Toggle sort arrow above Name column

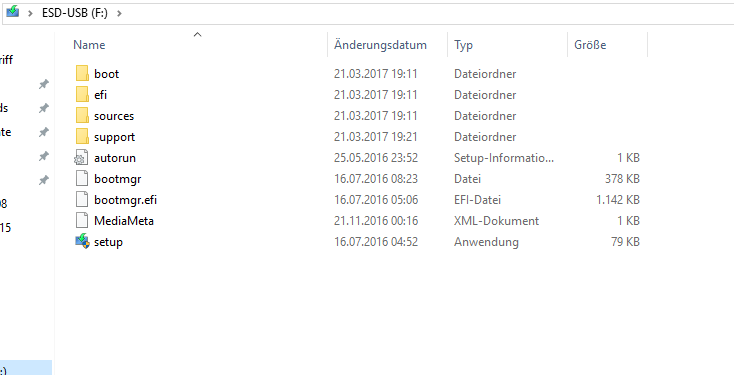[x=198, y=34]
